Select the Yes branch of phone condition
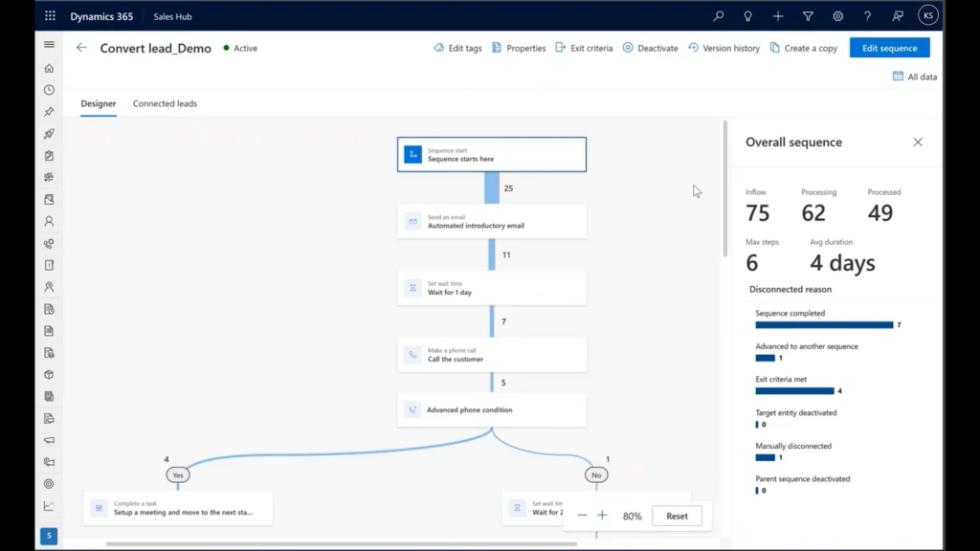This screenshot has height=551, width=980. (177, 474)
